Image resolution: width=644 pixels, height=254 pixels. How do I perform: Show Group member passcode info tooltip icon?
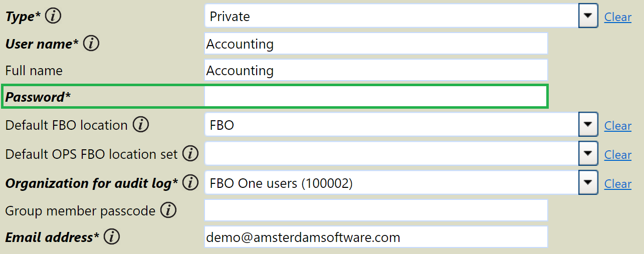click(x=168, y=210)
